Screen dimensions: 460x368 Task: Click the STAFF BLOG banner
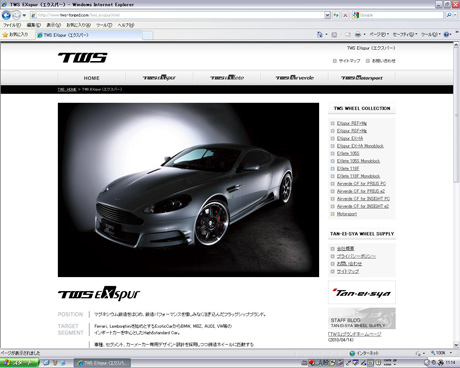pyautogui.click(x=362, y=318)
